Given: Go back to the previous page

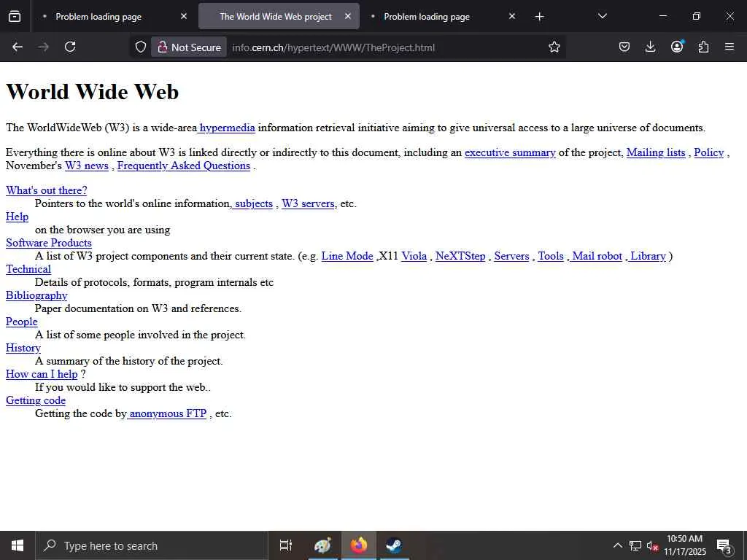Looking at the screenshot, I should tap(18, 47).
